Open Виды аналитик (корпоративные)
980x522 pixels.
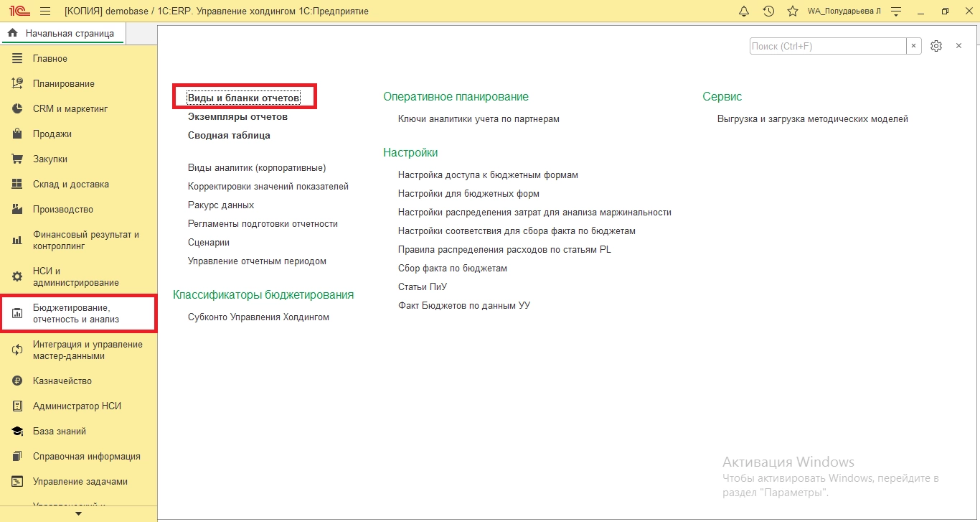257,167
